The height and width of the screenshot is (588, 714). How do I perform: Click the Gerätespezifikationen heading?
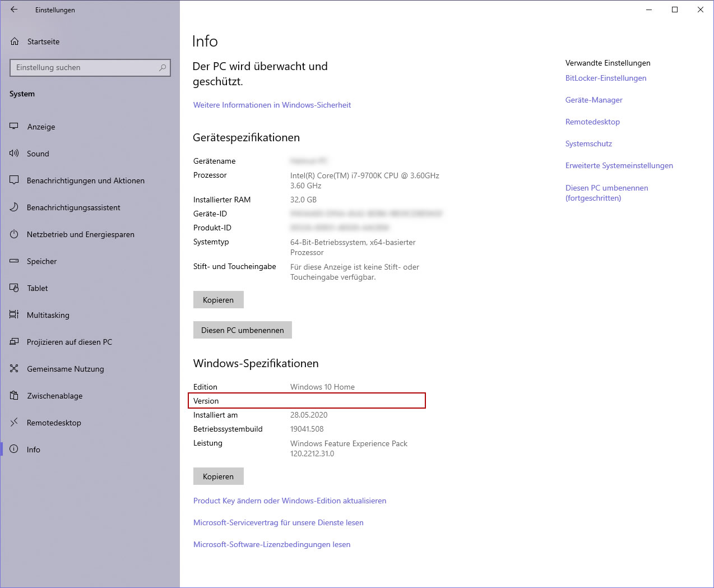point(246,138)
